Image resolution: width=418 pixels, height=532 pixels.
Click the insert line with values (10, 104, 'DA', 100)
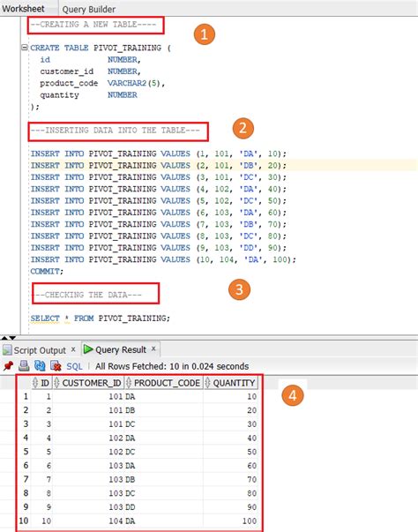pos(163,259)
